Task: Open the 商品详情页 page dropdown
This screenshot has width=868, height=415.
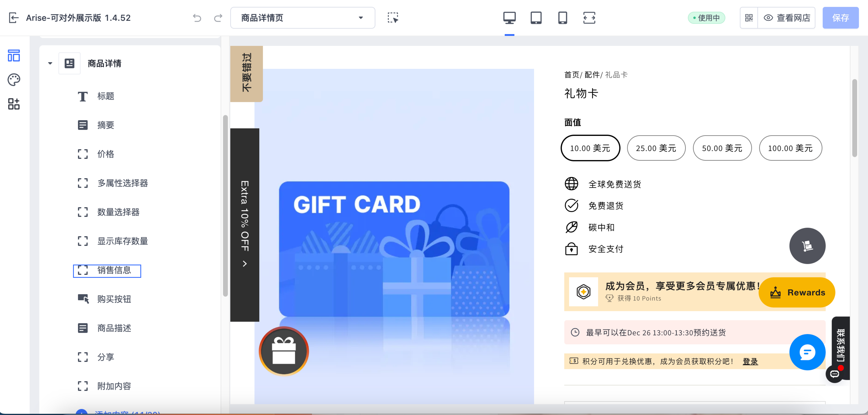Action: coord(302,18)
